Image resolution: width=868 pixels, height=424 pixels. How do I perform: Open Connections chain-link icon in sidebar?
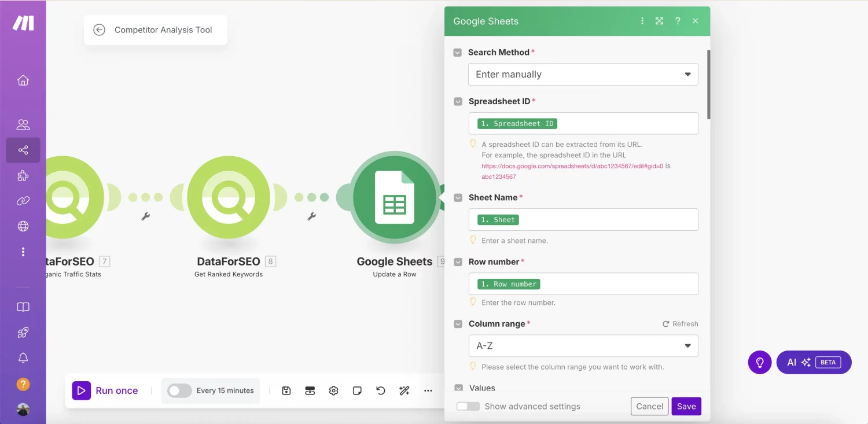click(23, 201)
